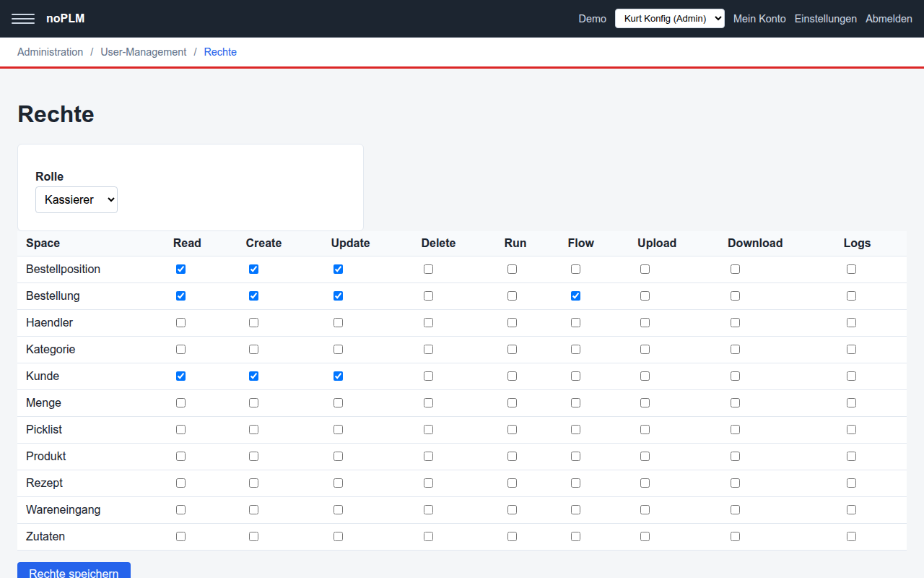Image resolution: width=924 pixels, height=578 pixels.
Task: Tick the Logs checkbox for Zutaten
Action: 852,536
